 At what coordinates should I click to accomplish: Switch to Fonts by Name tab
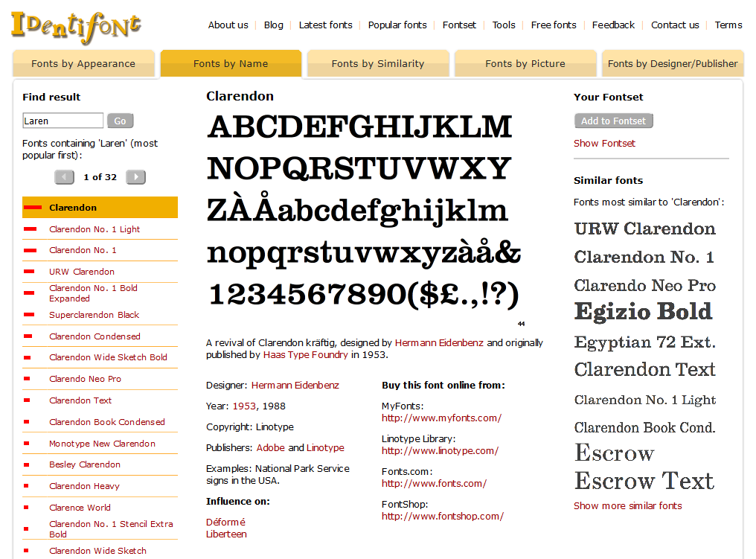click(231, 64)
